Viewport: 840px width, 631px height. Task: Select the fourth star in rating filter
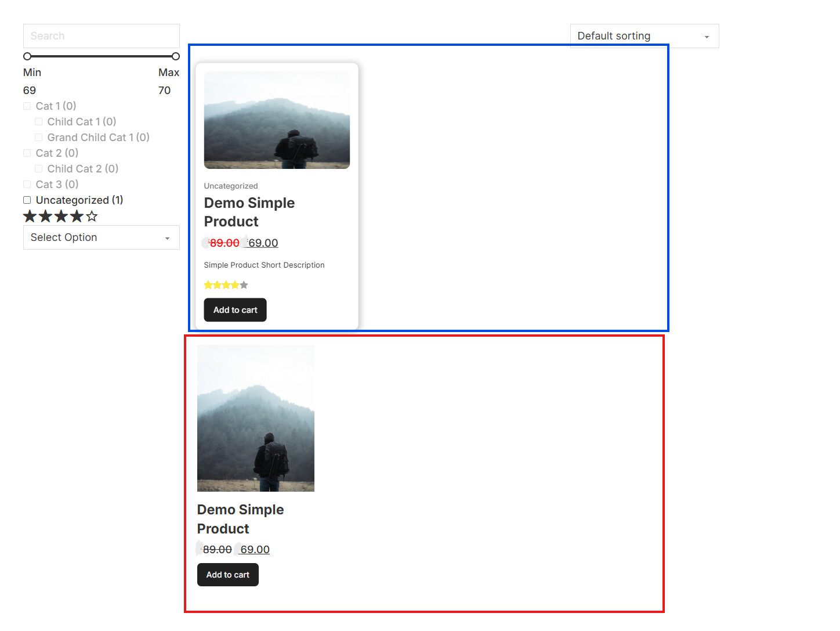pyautogui.click(x=77, y=217)
